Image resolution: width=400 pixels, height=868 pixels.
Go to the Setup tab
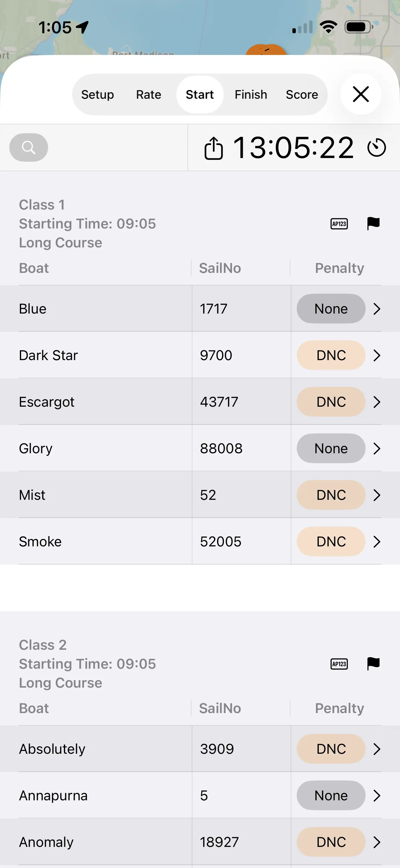pos(98,95)
